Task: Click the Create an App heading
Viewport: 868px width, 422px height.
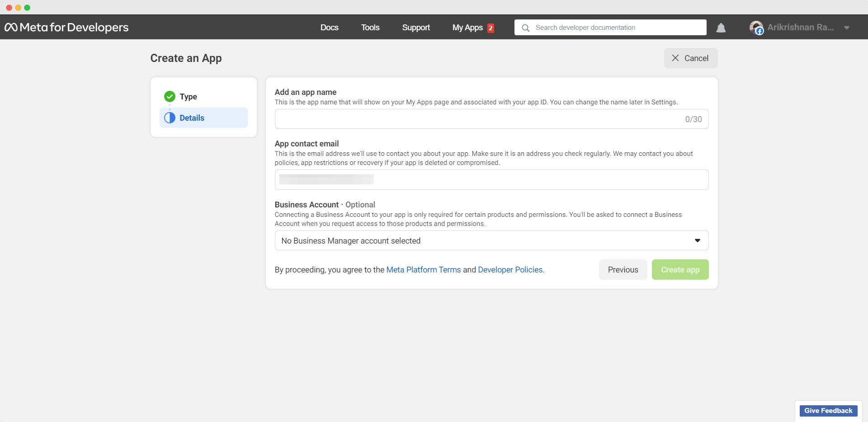Action: click(x=186, y=58)
